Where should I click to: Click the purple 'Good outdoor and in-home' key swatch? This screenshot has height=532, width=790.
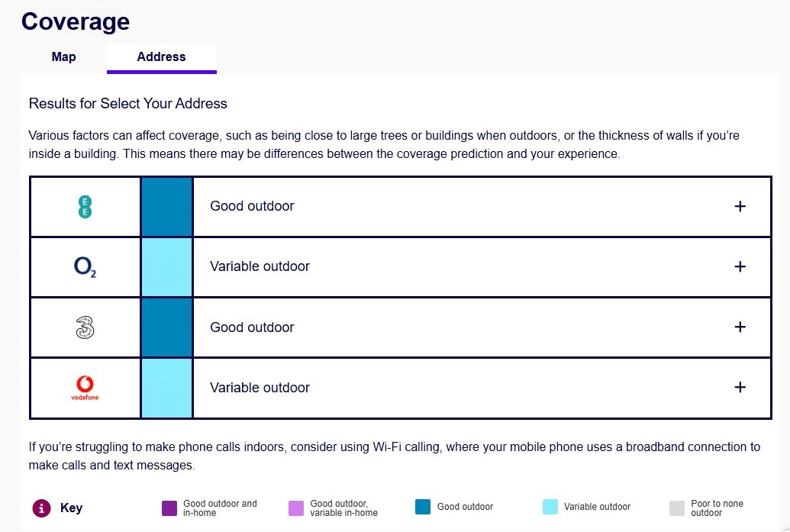click(x=169, y=508)
